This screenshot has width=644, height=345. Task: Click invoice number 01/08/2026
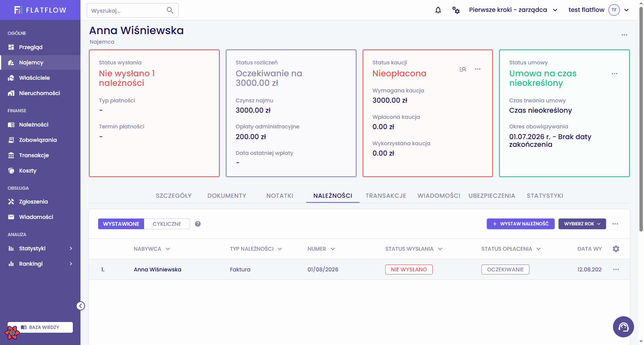pyautogui.click(x=323, y=269)
